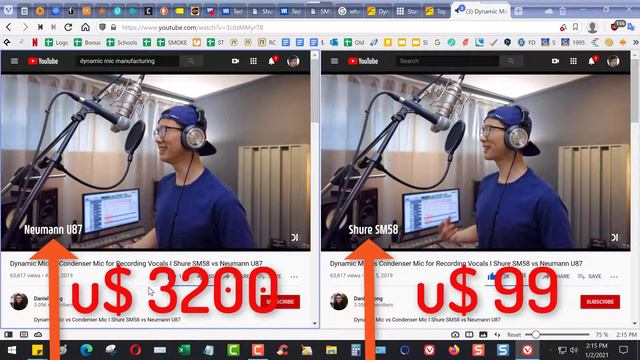Subscribe to channel in Shure SM58 pane
The width and height of the screenshot is (640, 360).
(x=600, y=302)
